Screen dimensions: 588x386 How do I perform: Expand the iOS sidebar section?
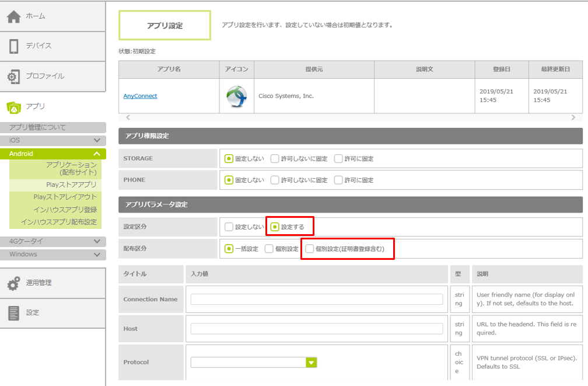(x=97, y=141)
